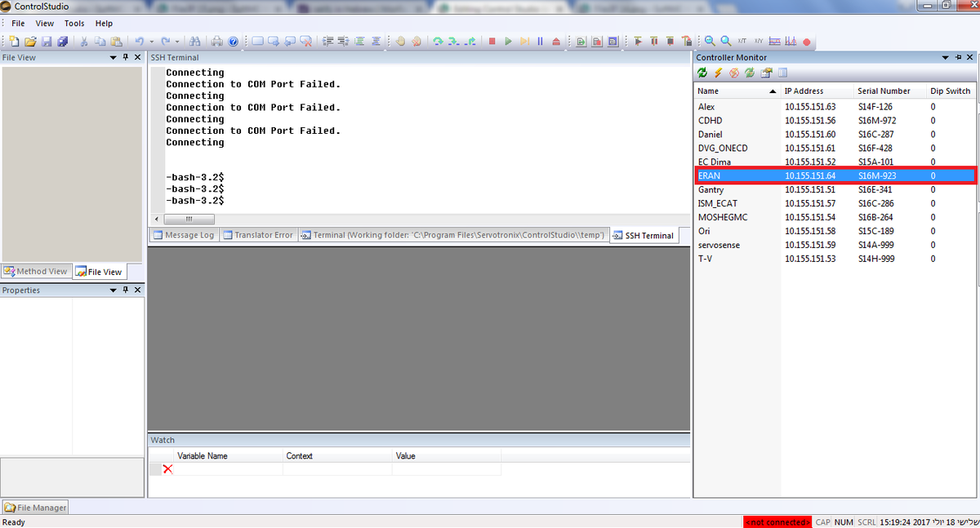Screen dimensions: 980x528
Task: Open the File Manager button
Action: point(36,508)
